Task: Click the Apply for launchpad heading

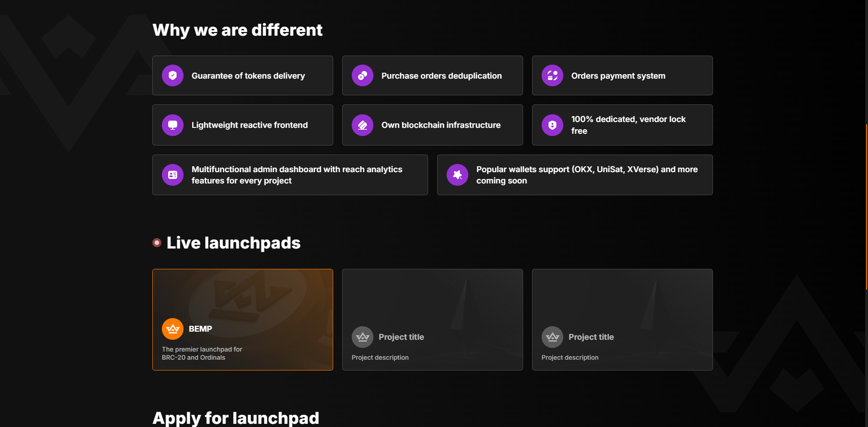Action: coord(236,418)
